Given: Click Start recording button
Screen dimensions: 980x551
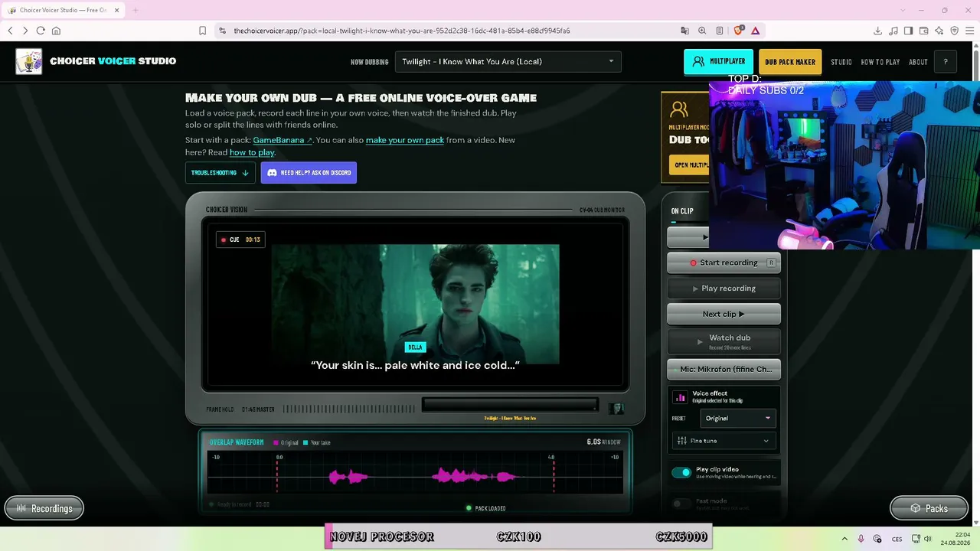Looking at the screenshot, I should (x=724, y=262).
